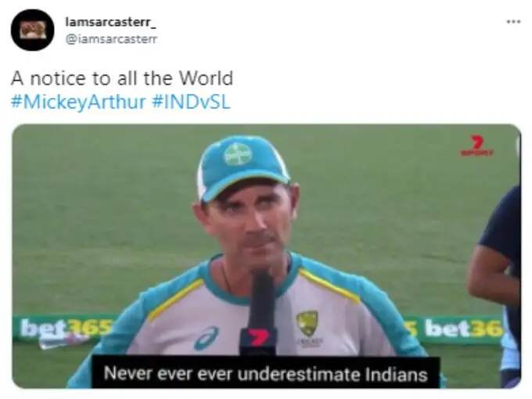The image size is (532, 399).
Task: Open the #MickeyArthur hashtag
Action: coord(78,102)
